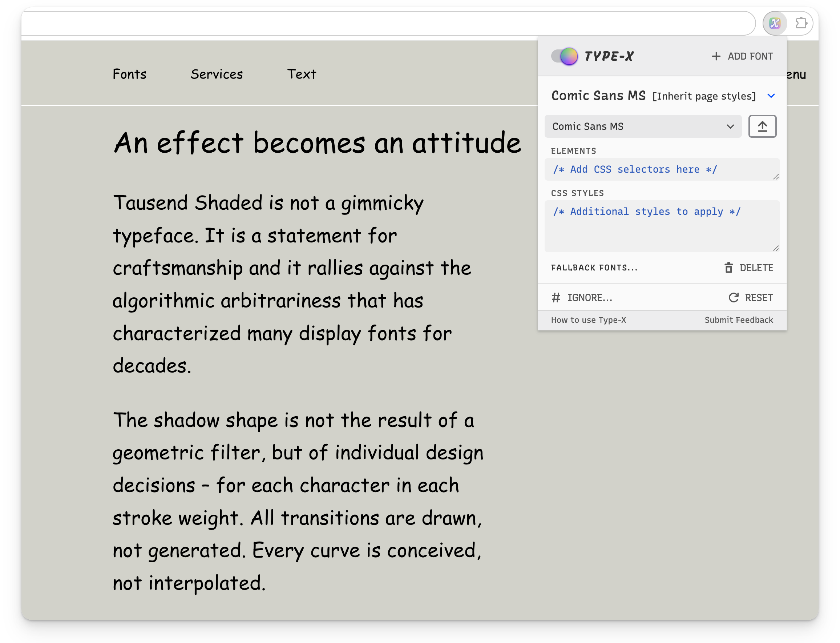840x643 pixels.
Task: Open the browser extensions puzzle icon
Action: tap(801, 23)
